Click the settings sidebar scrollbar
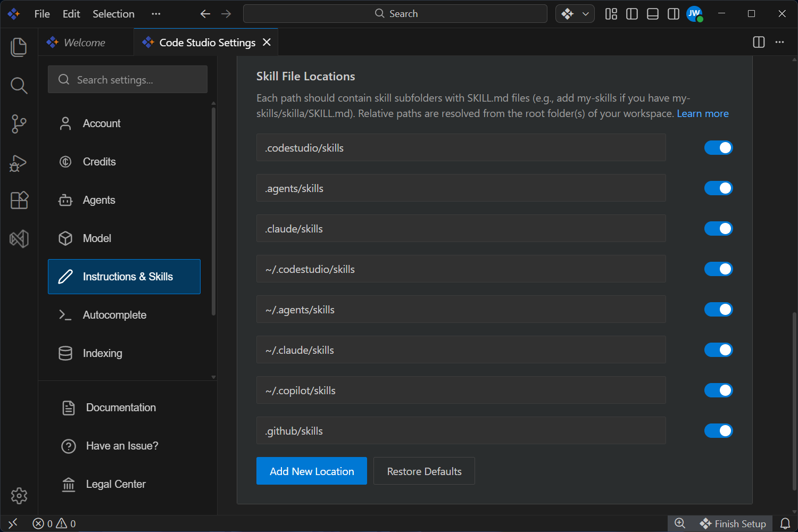 tap(213, 212)
